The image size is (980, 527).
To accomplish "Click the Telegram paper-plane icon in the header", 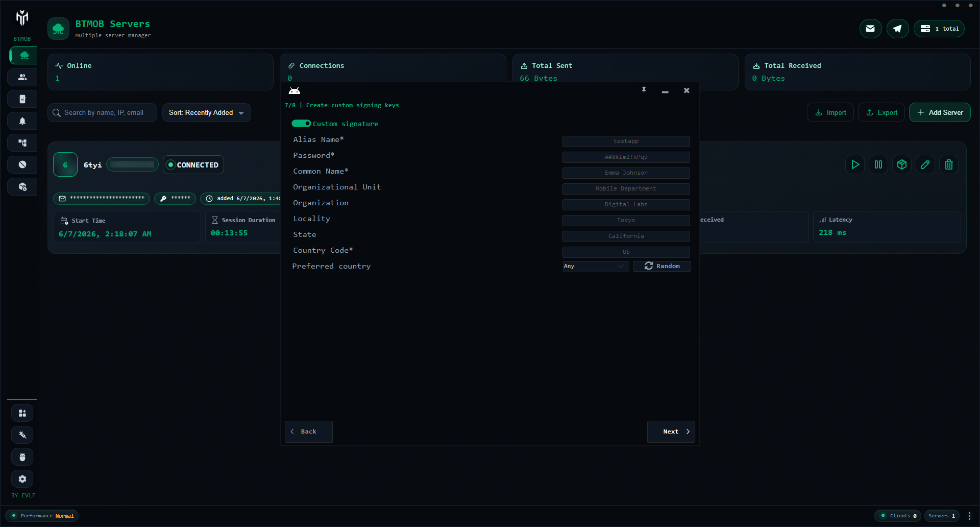I will pyautogui.click(x=897, y=29).
